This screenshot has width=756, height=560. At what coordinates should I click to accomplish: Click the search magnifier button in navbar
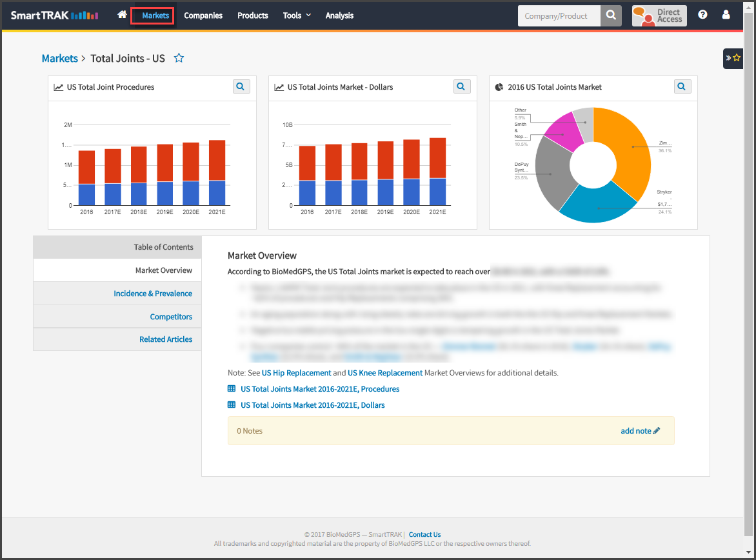611,15
